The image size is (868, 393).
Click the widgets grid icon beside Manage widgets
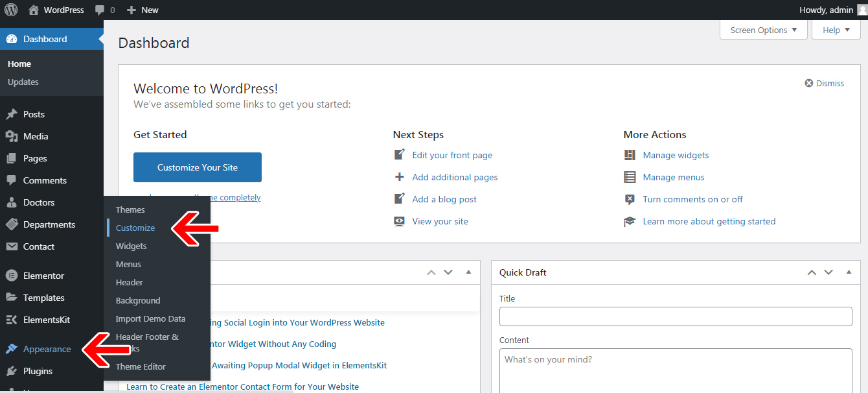(x=630, y=155)
